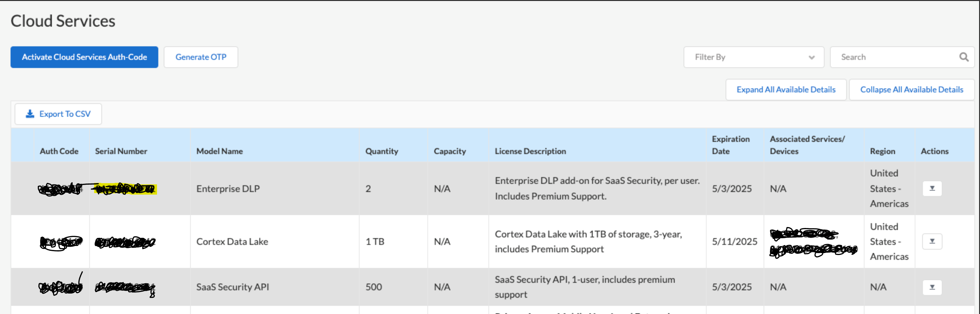Image resolution: width=980 pixels, height=314 pixels.
Task: Select the Auth Code column header
Action: pyautogui.click(x=59, y=151)
